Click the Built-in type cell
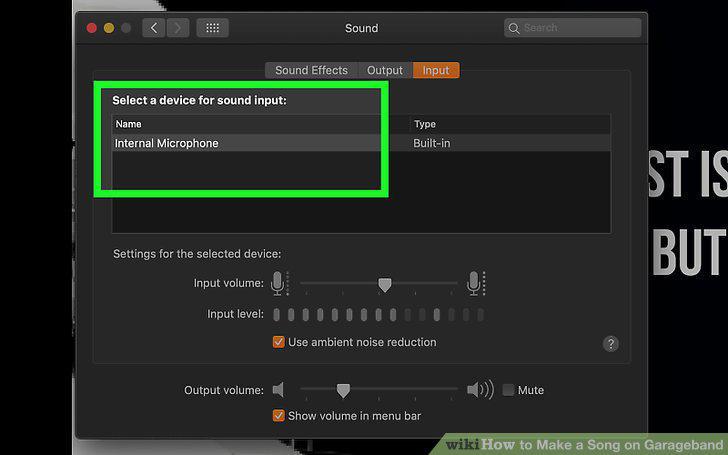Image resolution: width=728 pixels, height=455 pixels. (x=432, y=143)
